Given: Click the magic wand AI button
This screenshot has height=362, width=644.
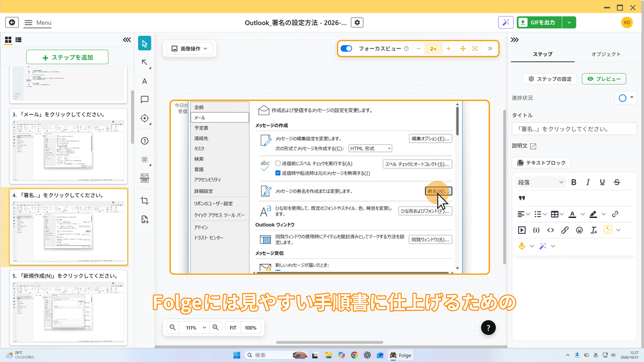Looking at the screenshot, I should click(506, 23).
